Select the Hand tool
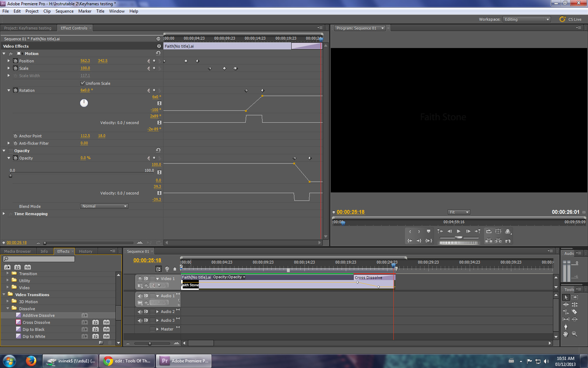 pos(566,334)
